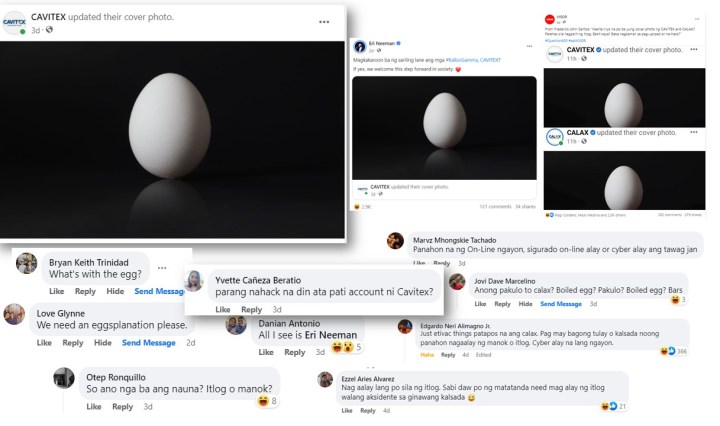Click the CAVITEX profile logo on the large post
This screenshot has width=720, height=426.
pyautogui.click(x=14, y=23)
